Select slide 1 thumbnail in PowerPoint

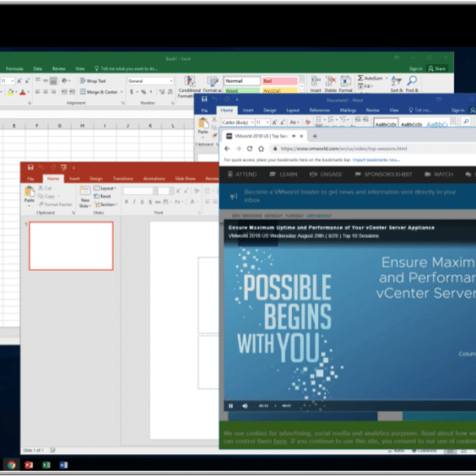pyautogui.click(x=72, y=246)
